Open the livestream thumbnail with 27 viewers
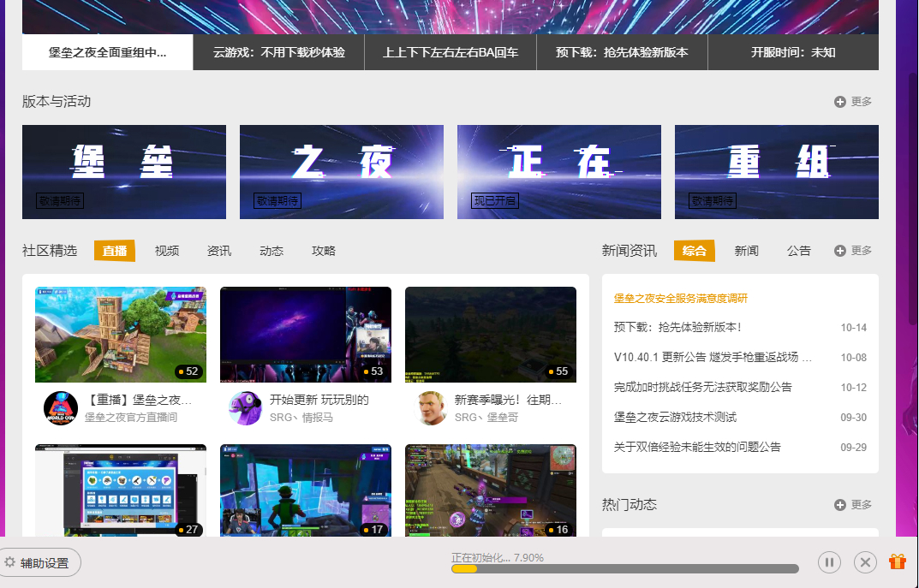 tap(121, 490)
